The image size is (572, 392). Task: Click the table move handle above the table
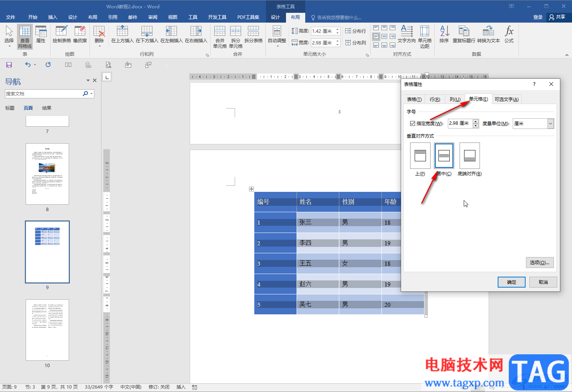[251, 189]
